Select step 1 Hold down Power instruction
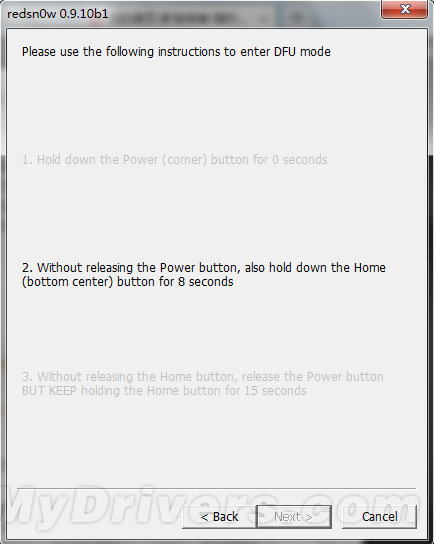 (175, 160)
